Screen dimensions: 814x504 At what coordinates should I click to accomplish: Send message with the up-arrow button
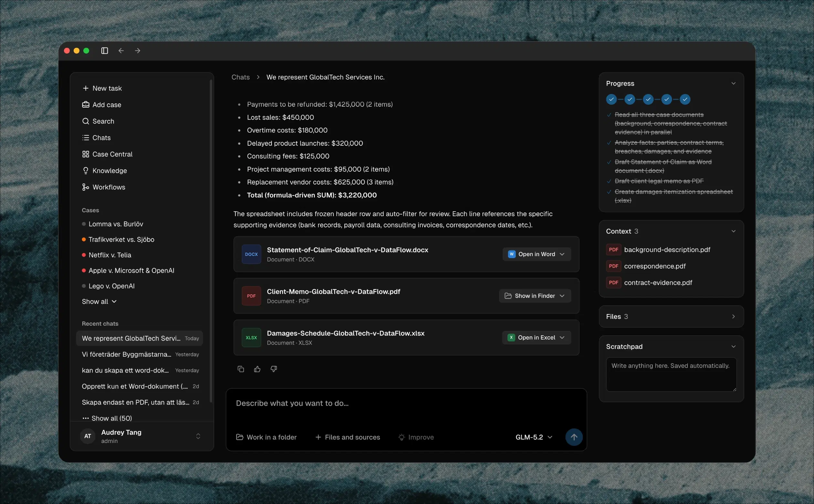tap(574, 437)
